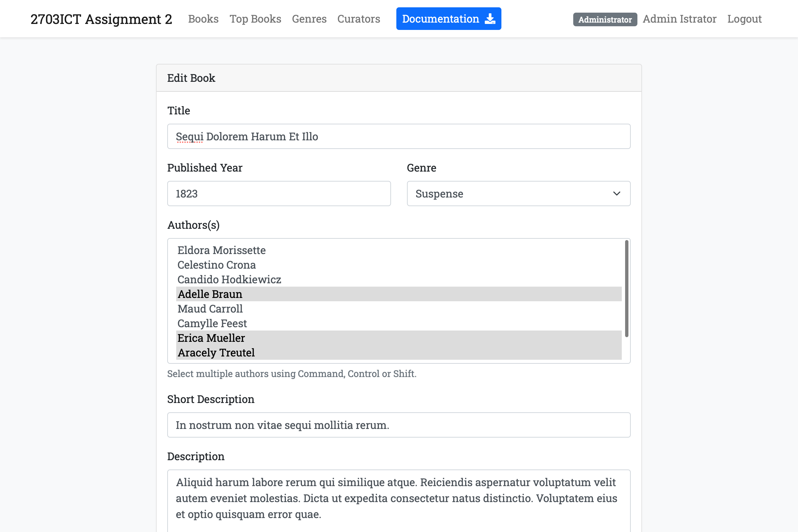Click the Edit Book card header
The image size is (798, 532).
399,78
